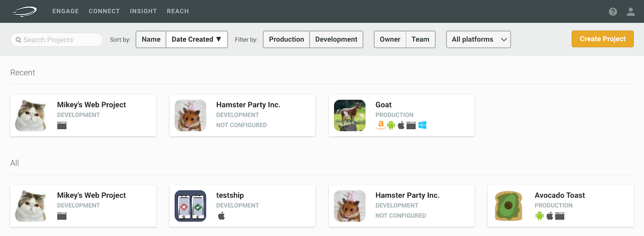The width and height of the screenshot is (644, 236).
Task: Open the Insight menu
Action: (x=143, y=11)
